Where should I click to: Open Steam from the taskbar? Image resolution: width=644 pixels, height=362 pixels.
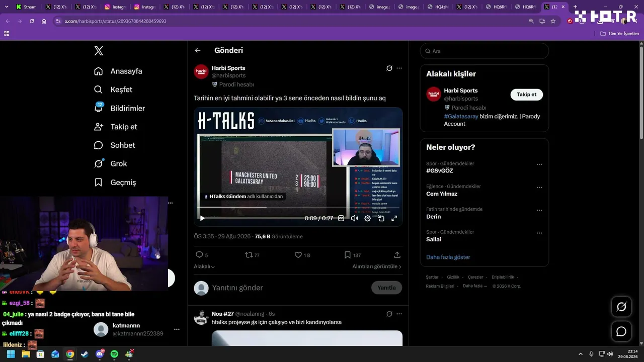pyautogui.click(x=85, y=354)
